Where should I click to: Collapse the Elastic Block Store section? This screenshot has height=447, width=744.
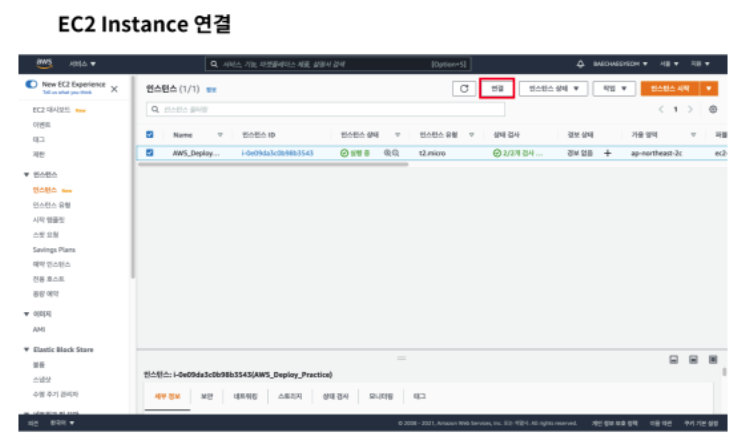(27, 350)
